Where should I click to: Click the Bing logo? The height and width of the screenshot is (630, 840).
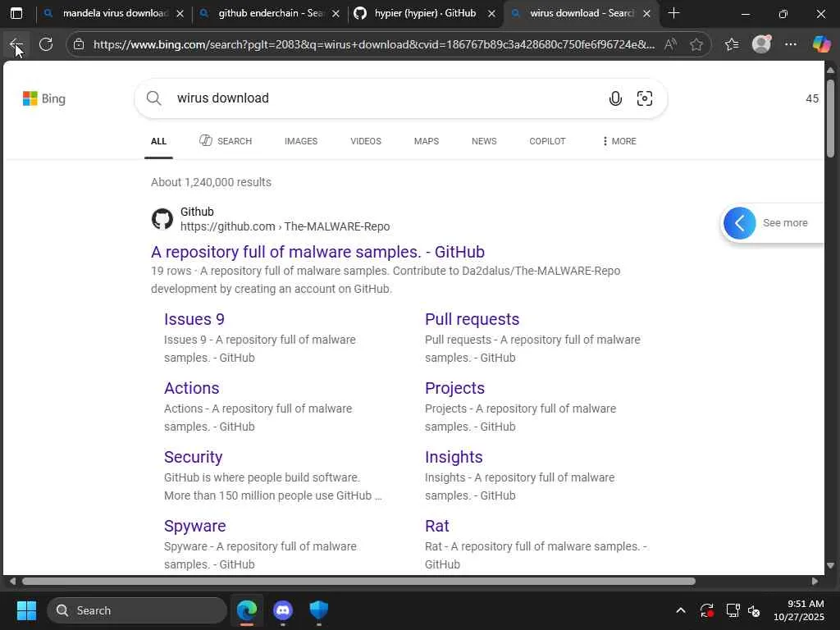(44, 98)
